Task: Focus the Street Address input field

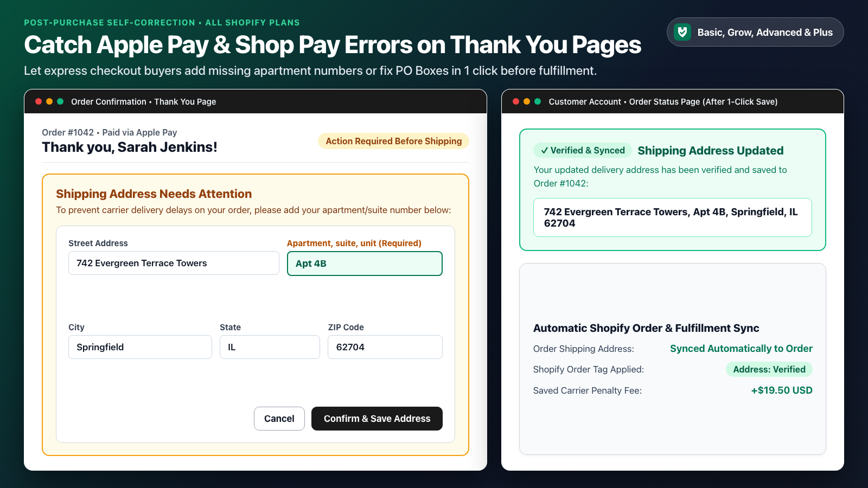Action: pyautogui.click(x=174, y=263)
